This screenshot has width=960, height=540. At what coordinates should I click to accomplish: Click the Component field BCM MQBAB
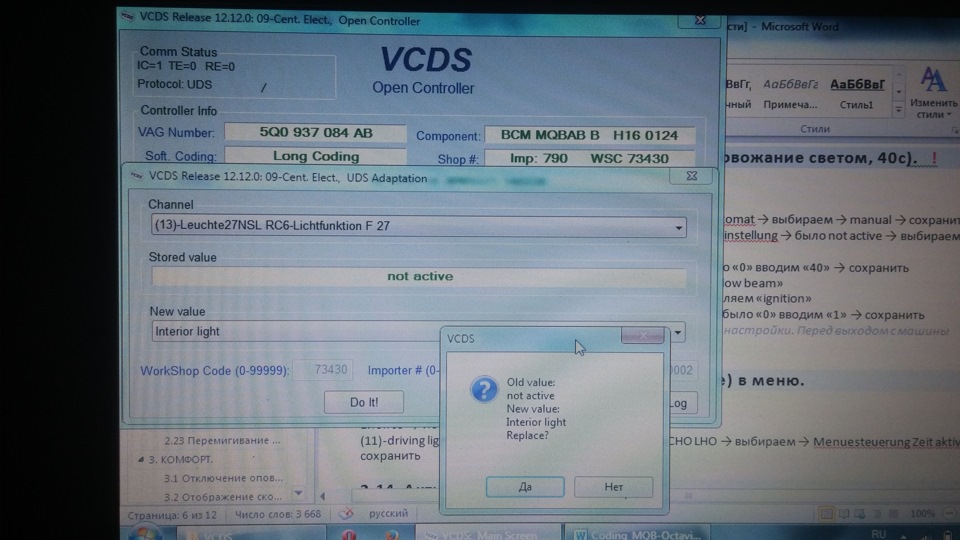(x=590, y=135)
